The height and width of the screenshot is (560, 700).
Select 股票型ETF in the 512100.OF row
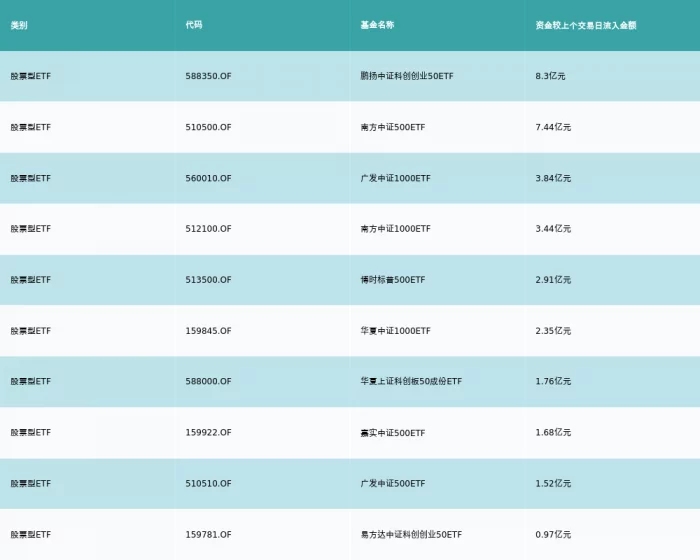(x=31, y=229)
